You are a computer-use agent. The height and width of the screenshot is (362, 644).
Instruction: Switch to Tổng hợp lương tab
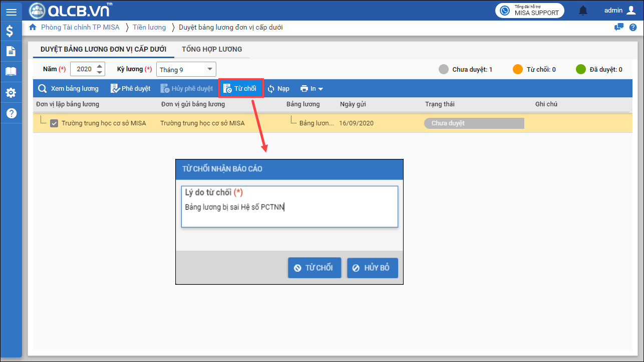click(x=212, y=49)
